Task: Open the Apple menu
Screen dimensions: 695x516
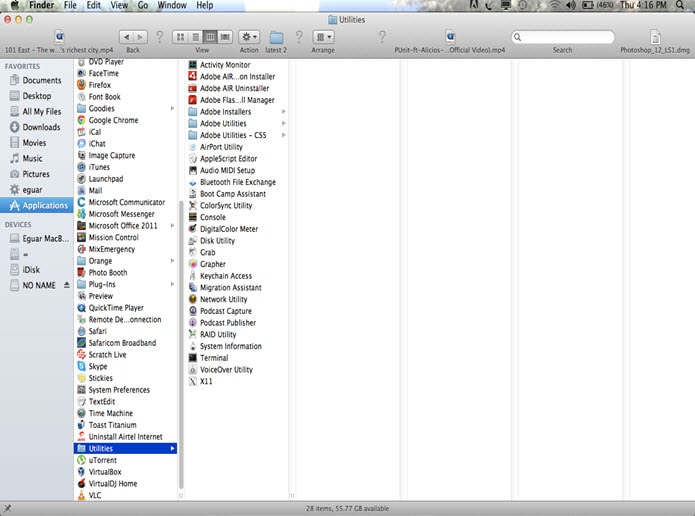Action: (x=15, y=5)
